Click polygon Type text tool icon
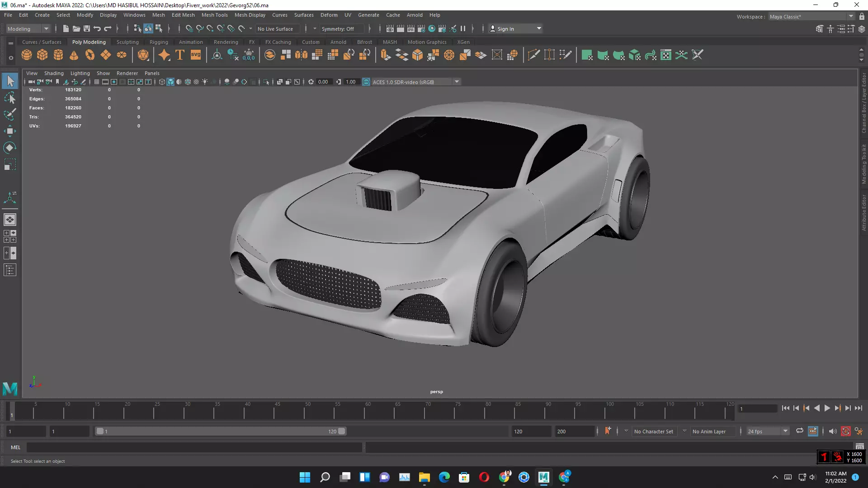The height and width of the screenshot is (488, 868). (180, 55)
